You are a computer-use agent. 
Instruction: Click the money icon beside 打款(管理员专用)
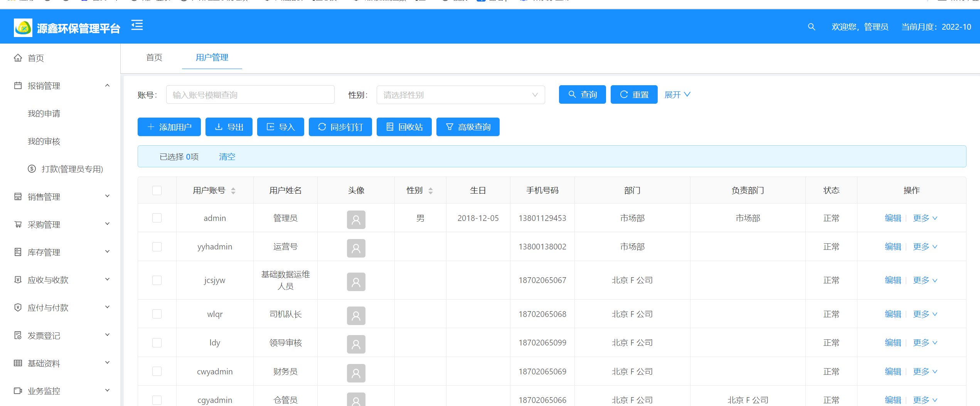tap(32, 169)
